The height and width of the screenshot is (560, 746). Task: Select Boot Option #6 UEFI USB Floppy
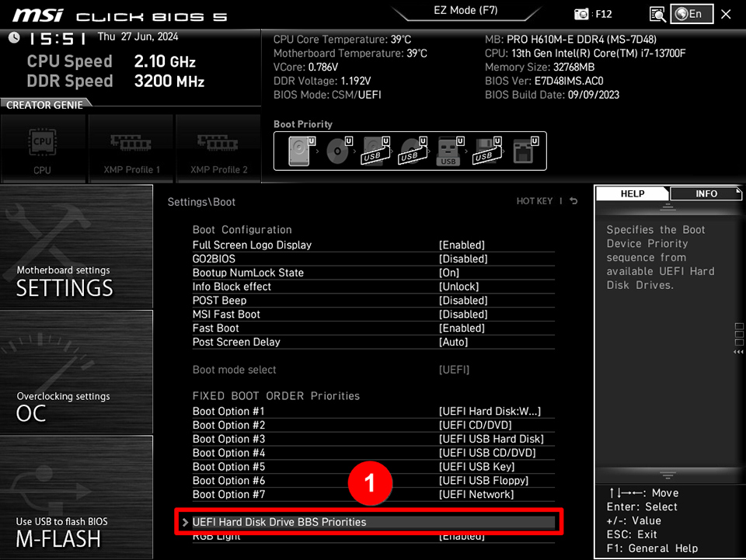pyautogui.click(x=374, y=480)
